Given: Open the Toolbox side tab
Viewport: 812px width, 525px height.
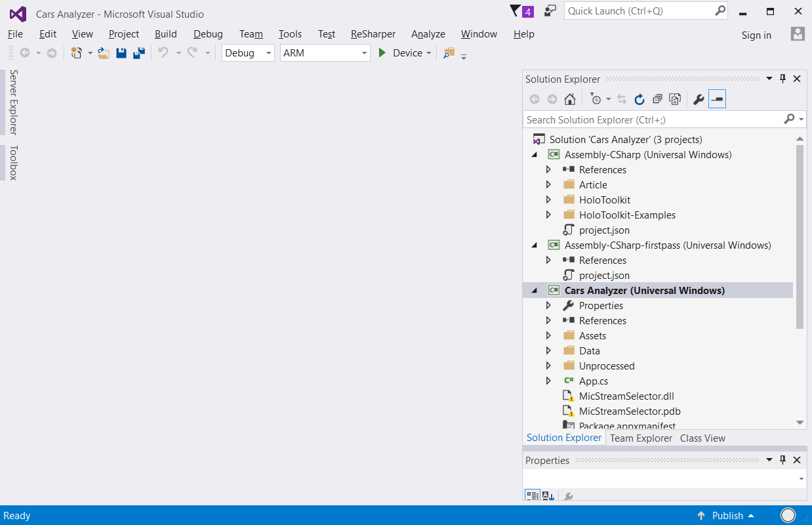Looking at the screenshot, I should click(x=13, y=163).
